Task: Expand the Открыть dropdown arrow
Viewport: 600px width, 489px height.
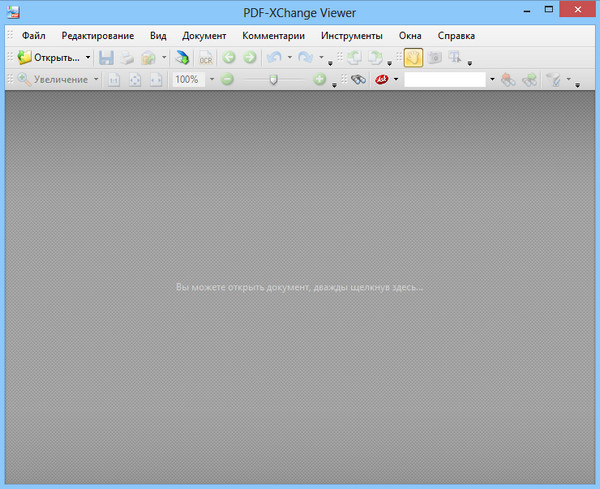Action: click(88, 57)
